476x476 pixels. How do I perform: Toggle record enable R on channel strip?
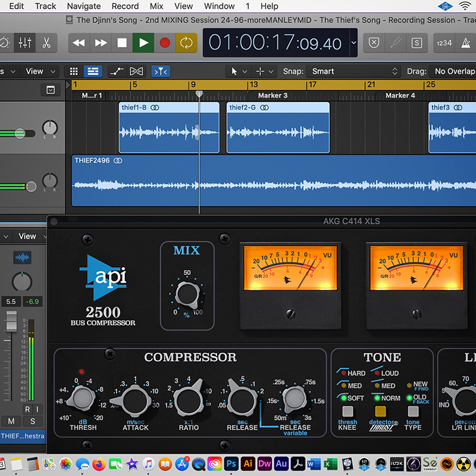pos(27,409)
